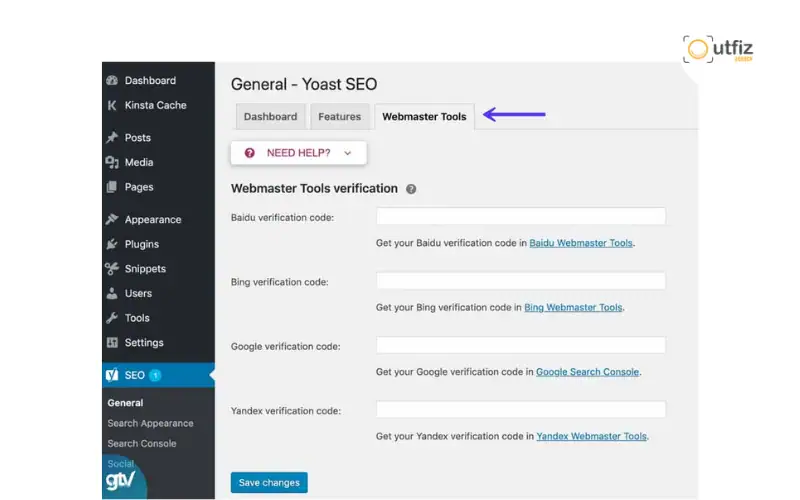Open the Media menu item
The width and height of the screenshot is (800, 500).
tap(139, 162)
